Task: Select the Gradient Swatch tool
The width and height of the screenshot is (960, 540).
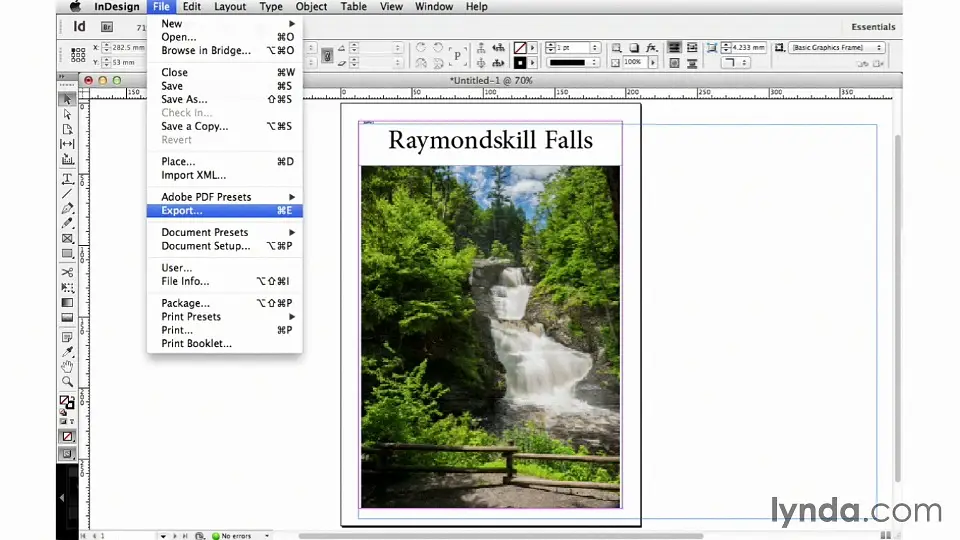Action: coord(67,302)
